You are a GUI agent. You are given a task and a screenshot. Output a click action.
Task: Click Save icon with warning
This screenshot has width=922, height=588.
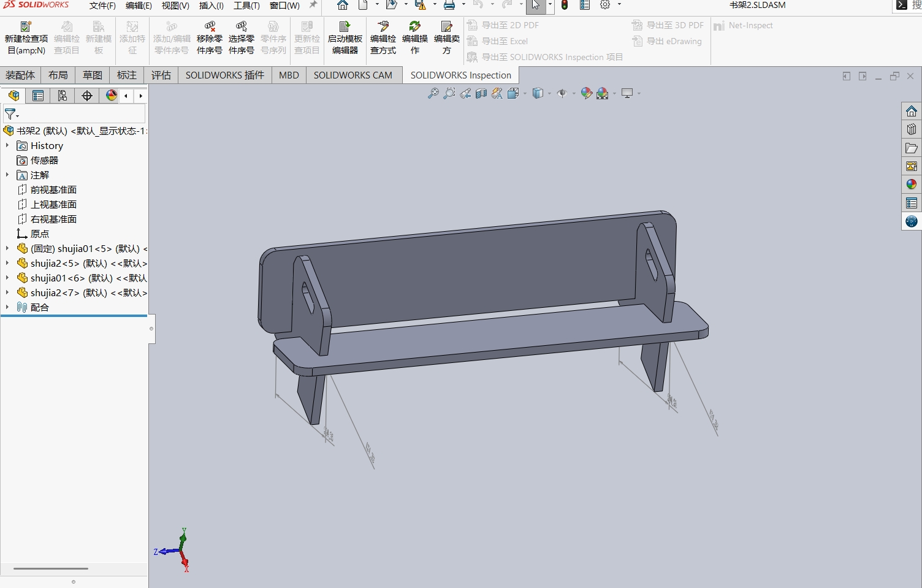point(420,5)
